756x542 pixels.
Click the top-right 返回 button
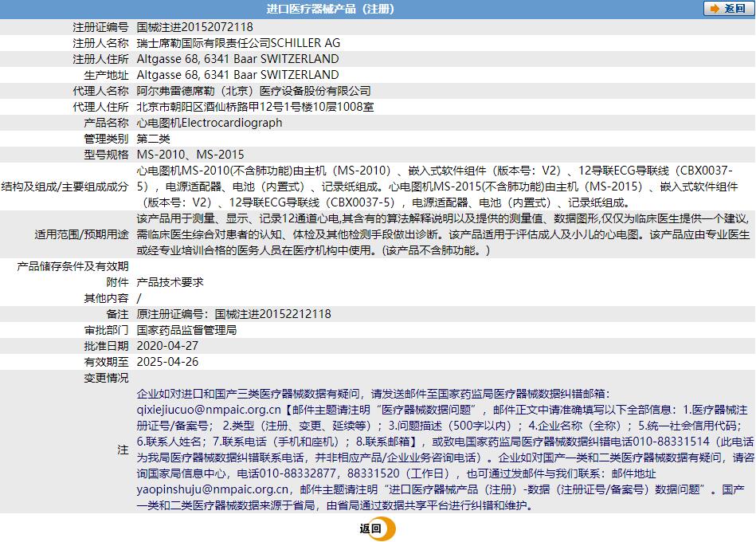(x=728, y=9)
